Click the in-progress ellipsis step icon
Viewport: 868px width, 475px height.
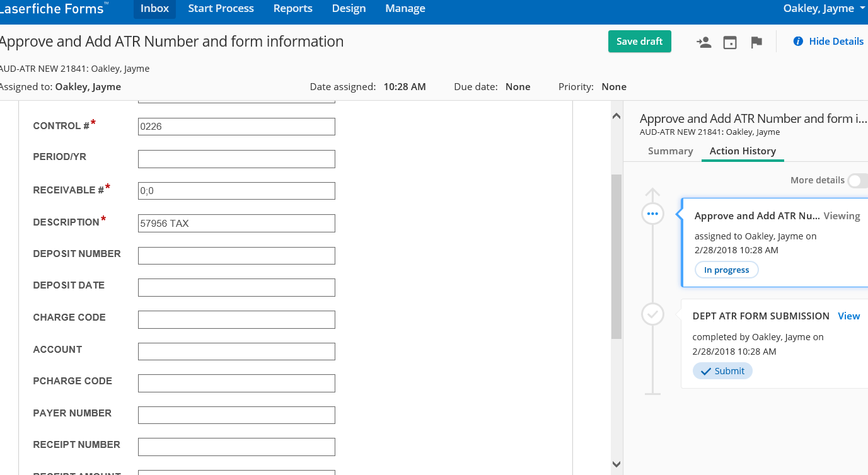click(x=652, y=214)
